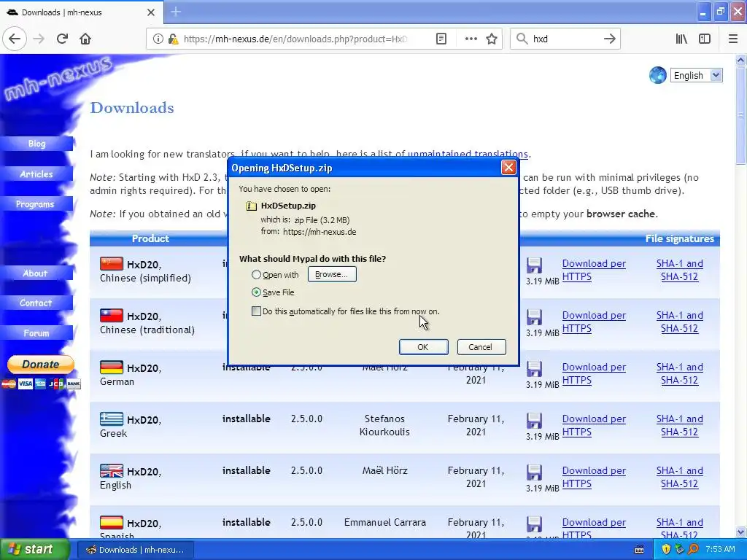Click the security shield tray icon
The height and width of the screenshot is (560, 747).
pos(666,549)
